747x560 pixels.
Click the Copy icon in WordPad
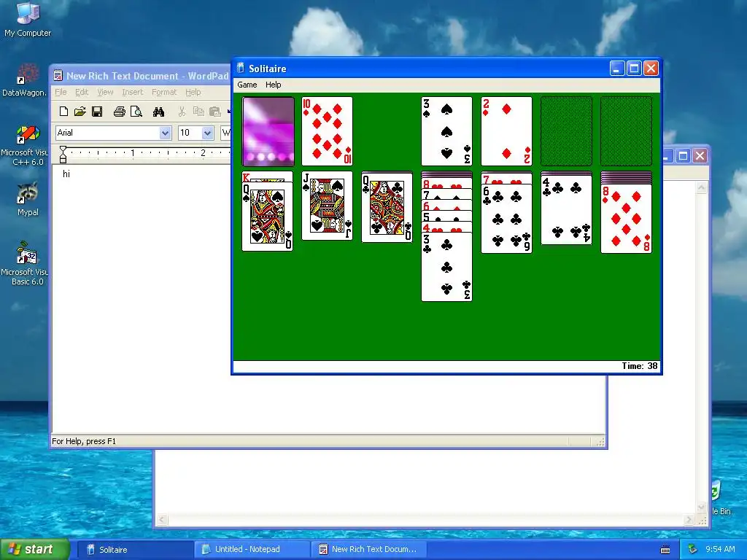pyautogui.click(x=198, y=112)
